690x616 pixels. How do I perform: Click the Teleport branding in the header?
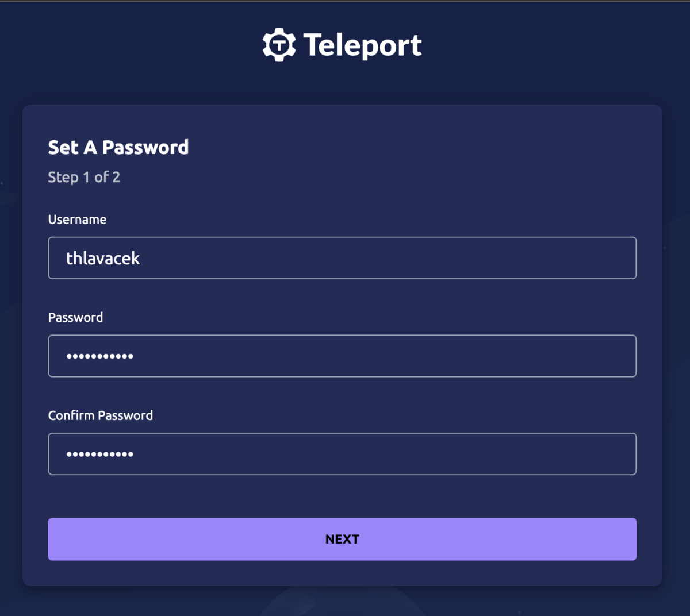(x=342, y=44)
